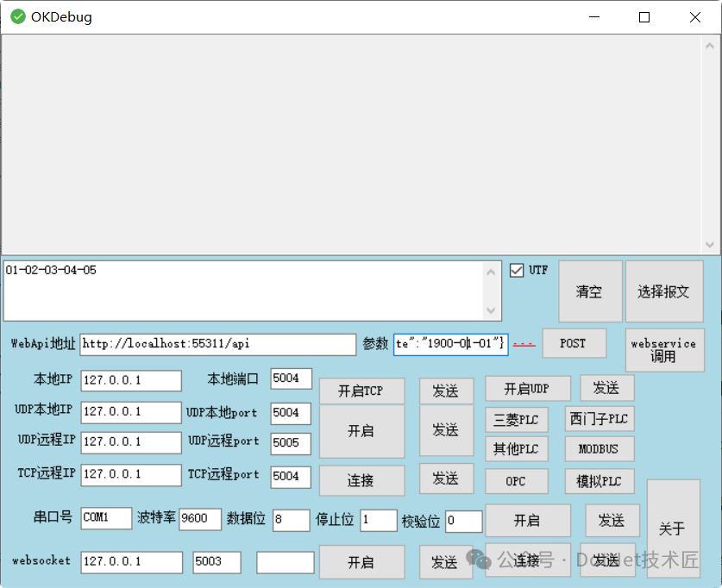Click 发送 in the TCP远程 row
Image resolution: width=722 pixels, height=588 pixels.
pos(446,479)
